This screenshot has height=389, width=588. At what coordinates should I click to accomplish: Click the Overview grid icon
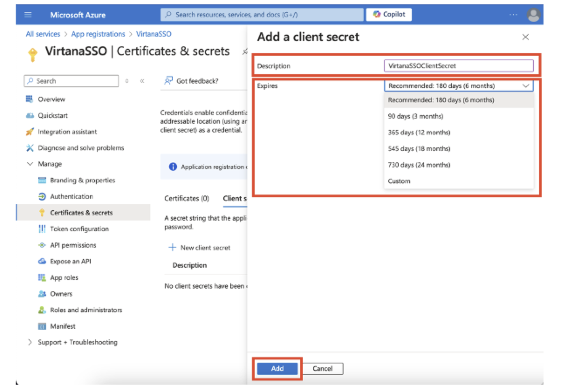tap(30, 99)
